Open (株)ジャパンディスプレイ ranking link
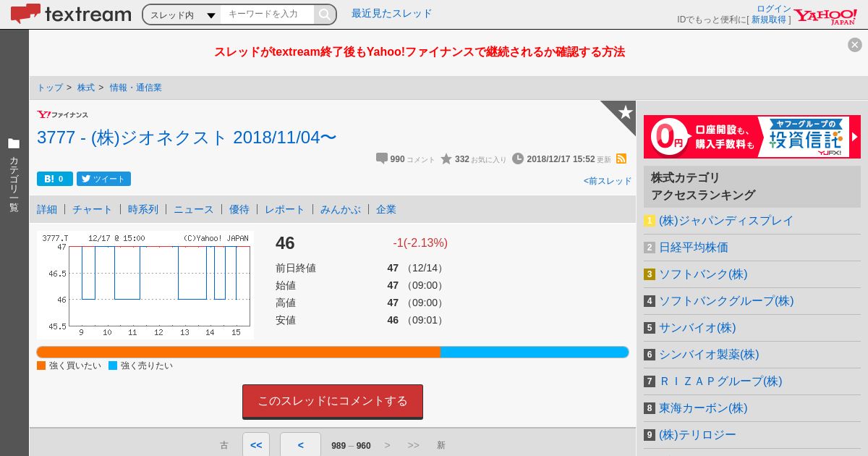Screen dimensions: 868x456 click(x=726, y=221)
